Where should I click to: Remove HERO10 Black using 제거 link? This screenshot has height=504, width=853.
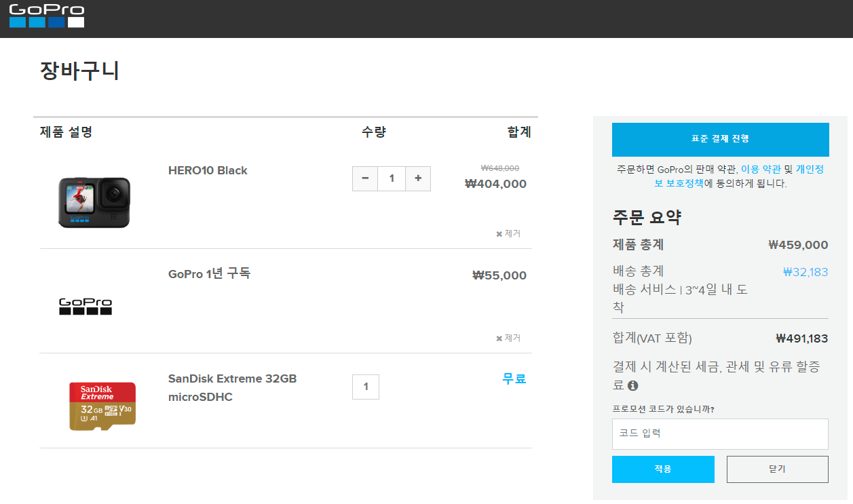click(508, 233)
